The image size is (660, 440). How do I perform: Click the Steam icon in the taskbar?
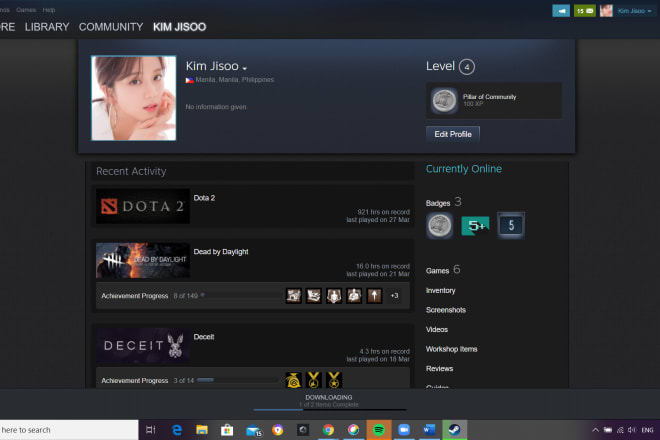click(x=454, y=430)
